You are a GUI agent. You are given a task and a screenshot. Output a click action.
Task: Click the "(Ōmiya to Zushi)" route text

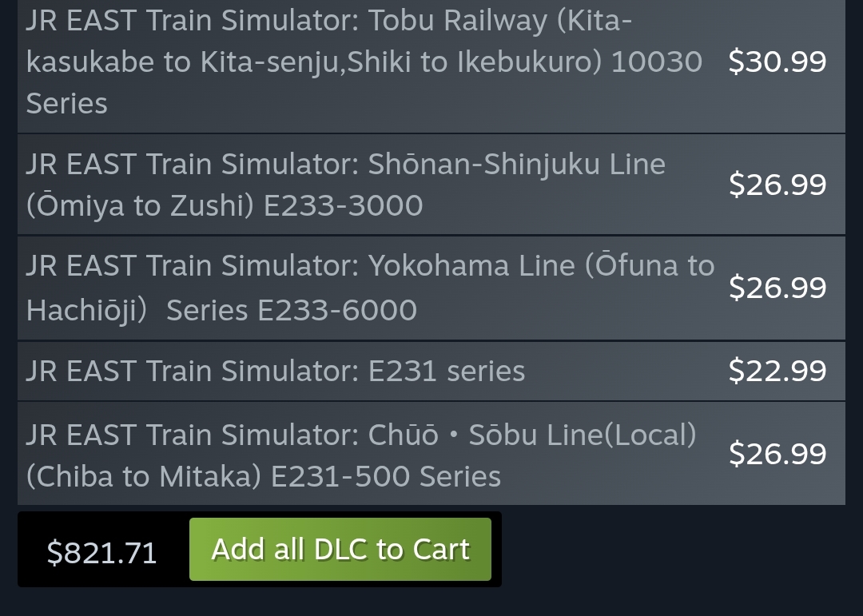coord(140,205)
